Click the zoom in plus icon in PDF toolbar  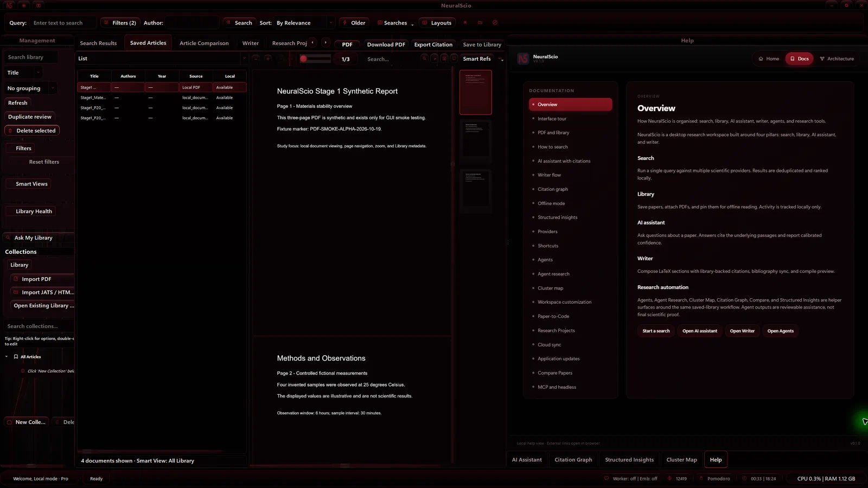pyautogui.click(x=268, y=59)
